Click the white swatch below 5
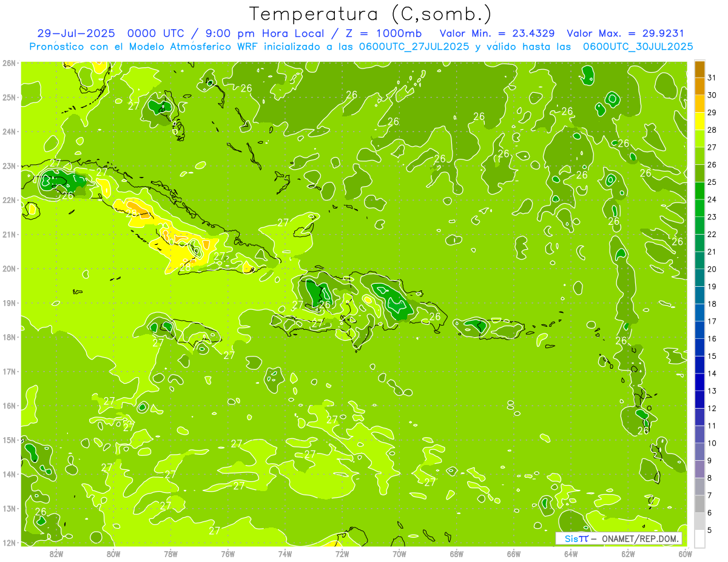 699,538
